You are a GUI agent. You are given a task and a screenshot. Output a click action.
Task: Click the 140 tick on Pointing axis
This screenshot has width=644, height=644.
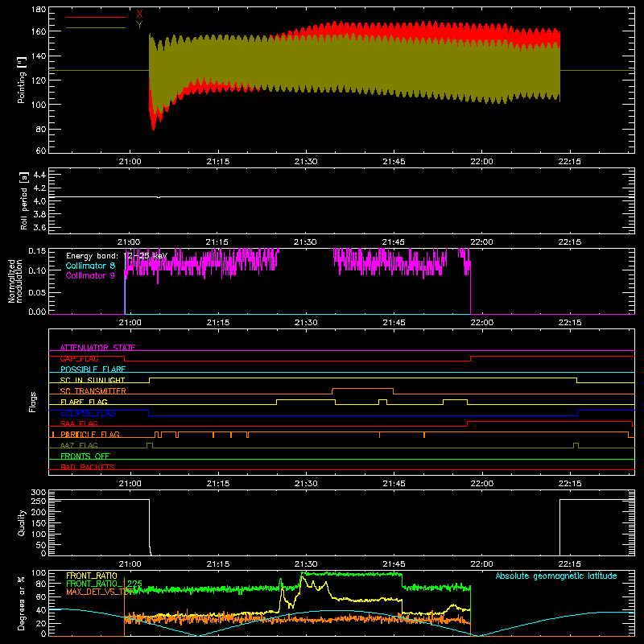click(39, 56)
